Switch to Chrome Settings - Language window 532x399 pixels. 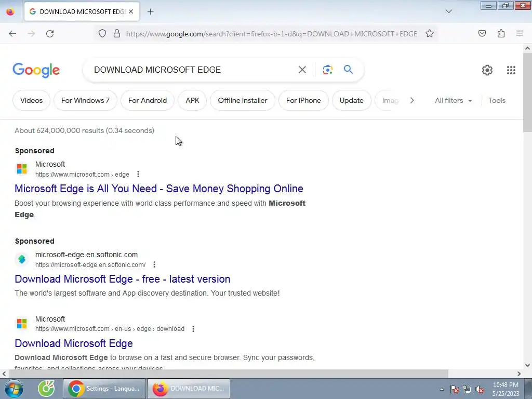coord(104,389)
